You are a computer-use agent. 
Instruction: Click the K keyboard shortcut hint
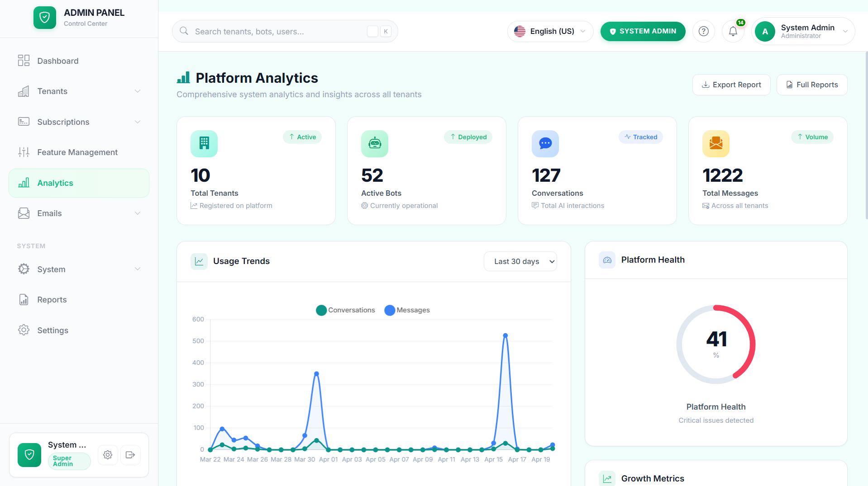[x=386, y=31]
